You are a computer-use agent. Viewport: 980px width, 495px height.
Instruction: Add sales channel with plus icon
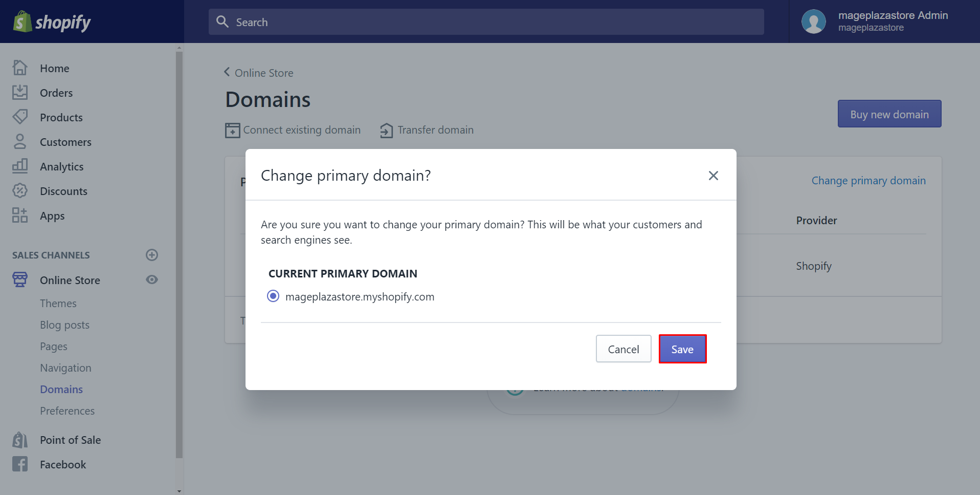[152, 255]
